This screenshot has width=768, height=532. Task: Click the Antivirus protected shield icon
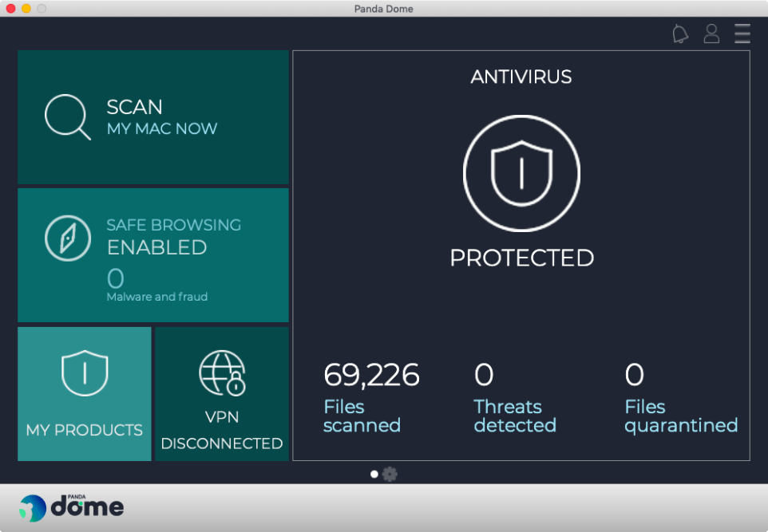click(521, 173)
